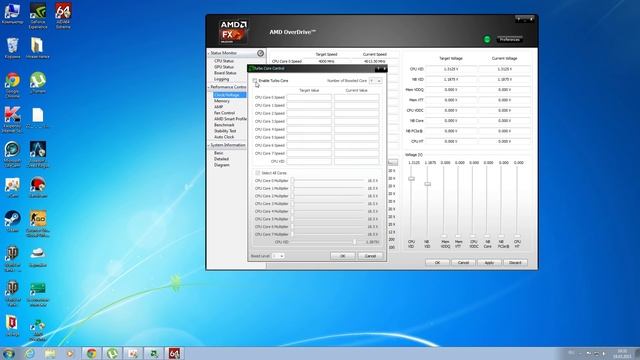
Task: Open Basic under System Information
Action: click(219, 153)
